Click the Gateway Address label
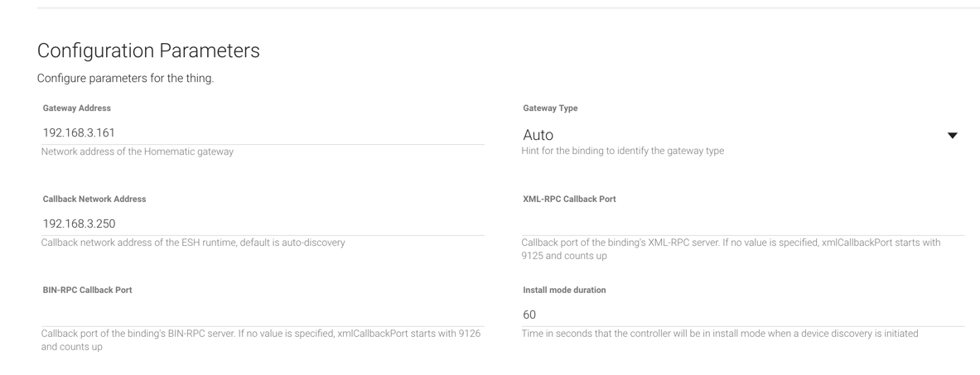980x375 pixels. (77, 108)
